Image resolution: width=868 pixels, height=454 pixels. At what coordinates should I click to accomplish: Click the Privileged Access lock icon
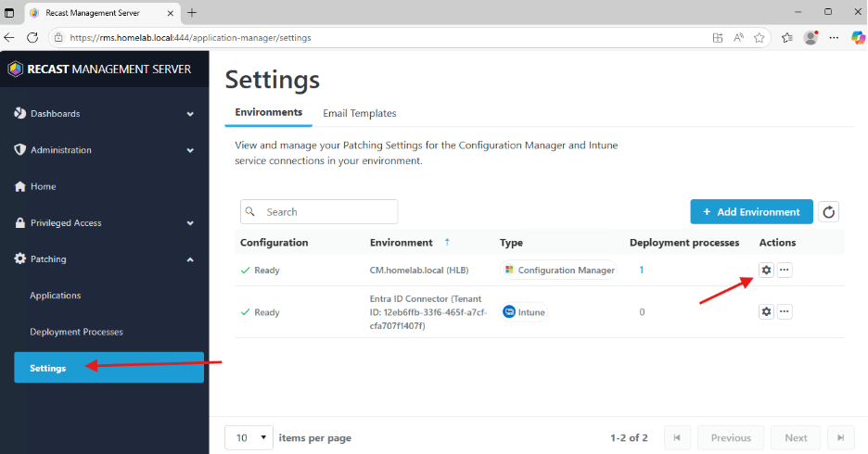pyautogui.click(x=19, y=223)
